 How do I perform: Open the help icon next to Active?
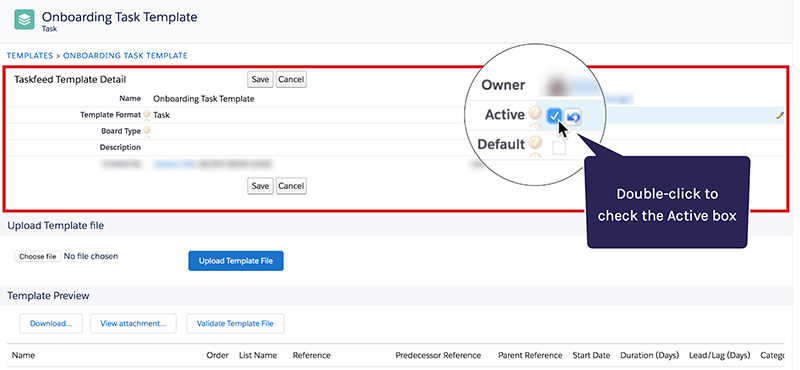click(x=535, y=112)
